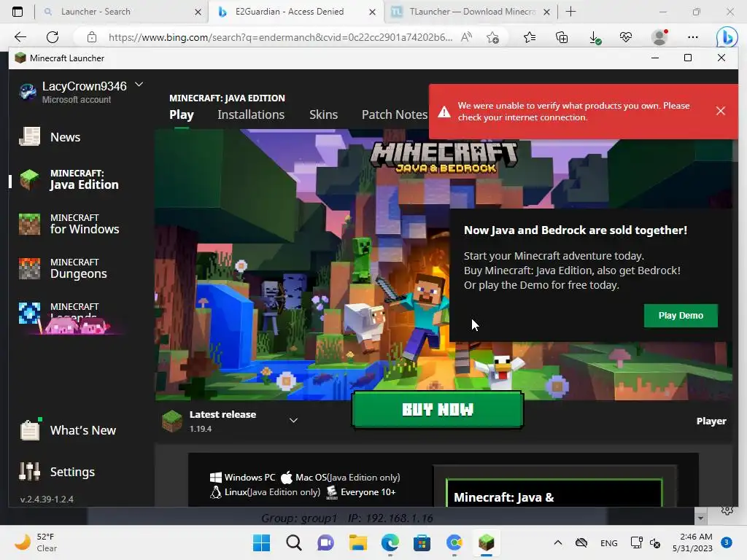Click the green BUY NOW button
The image size is (747, 560).
(438, 410)
